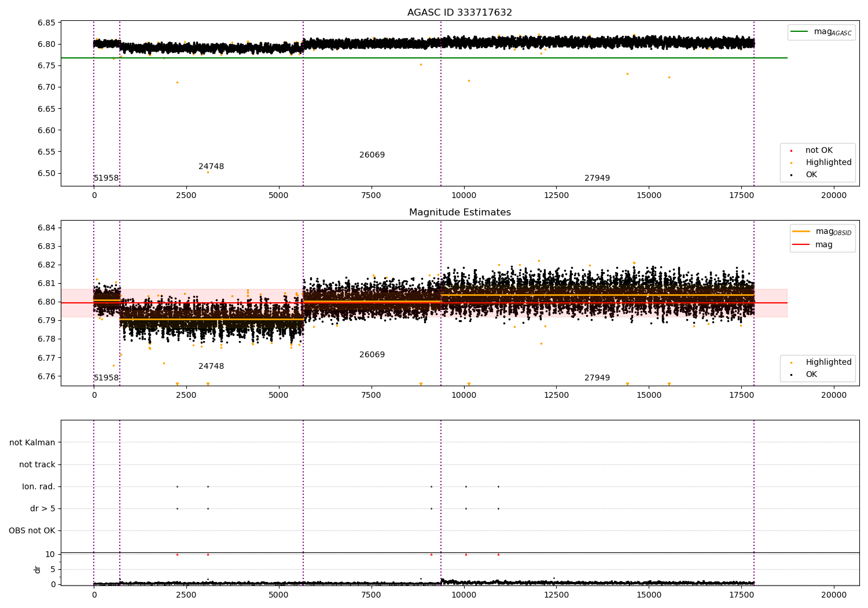
Task: Click the 6.75 y-axis tick label
Action: (x=47, y=66)
